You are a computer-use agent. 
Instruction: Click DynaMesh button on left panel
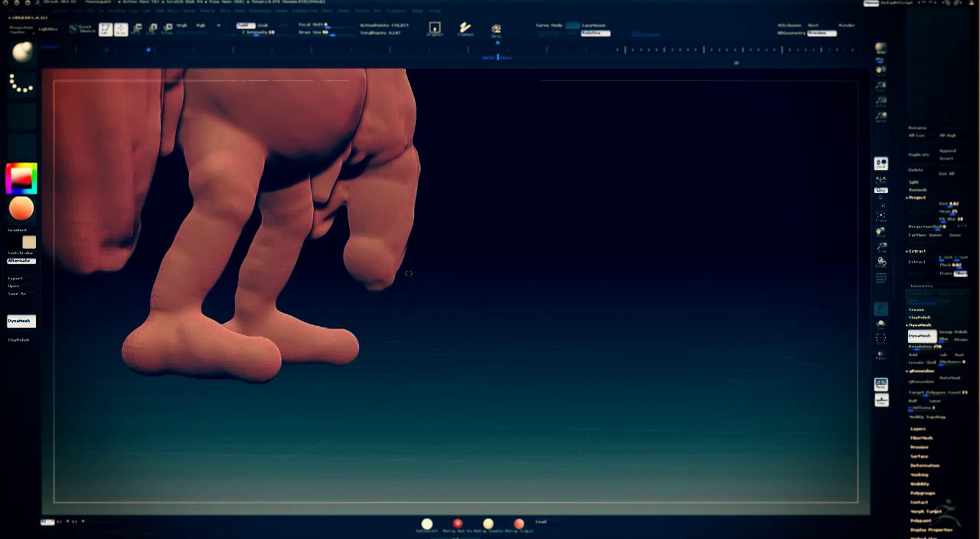coord(21,321)
